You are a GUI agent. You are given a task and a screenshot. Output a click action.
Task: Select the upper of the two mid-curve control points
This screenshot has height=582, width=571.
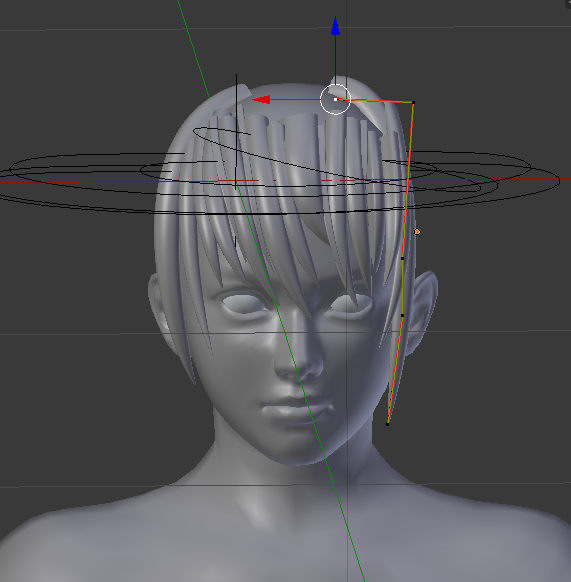(x=402, y=258)
